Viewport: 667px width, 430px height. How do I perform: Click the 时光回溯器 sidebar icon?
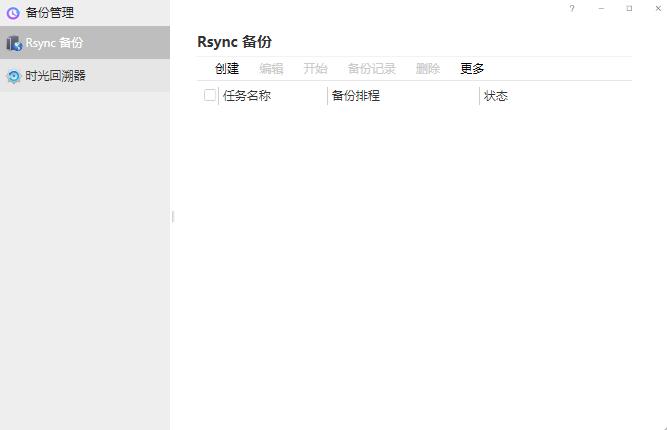click(x=14, y=76)
